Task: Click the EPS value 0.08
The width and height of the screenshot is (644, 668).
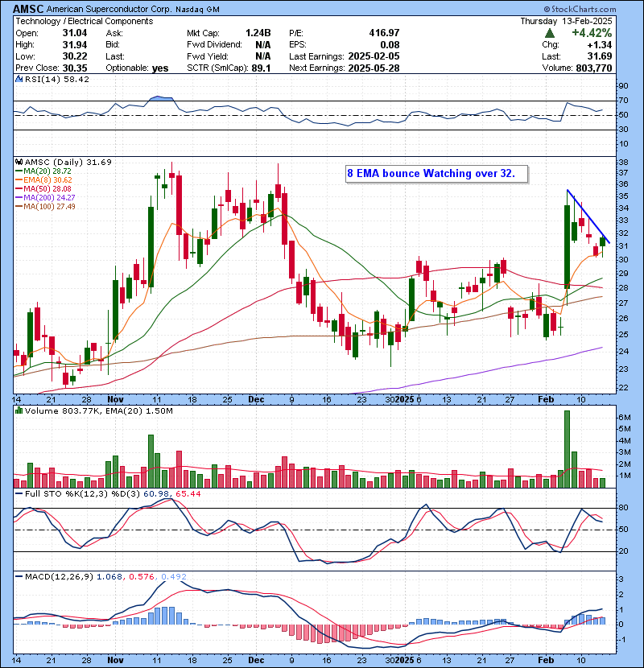Action: click(390, 45)
